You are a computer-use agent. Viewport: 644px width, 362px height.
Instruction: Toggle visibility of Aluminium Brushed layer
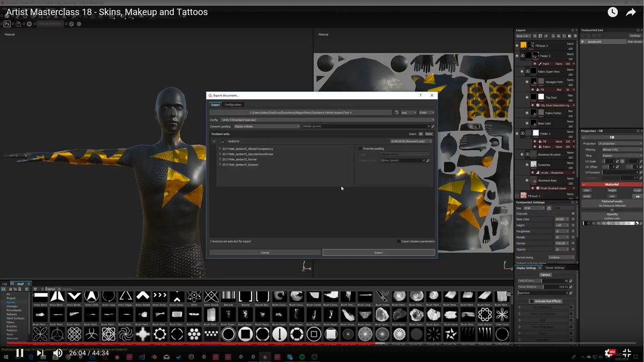(522, 154)
